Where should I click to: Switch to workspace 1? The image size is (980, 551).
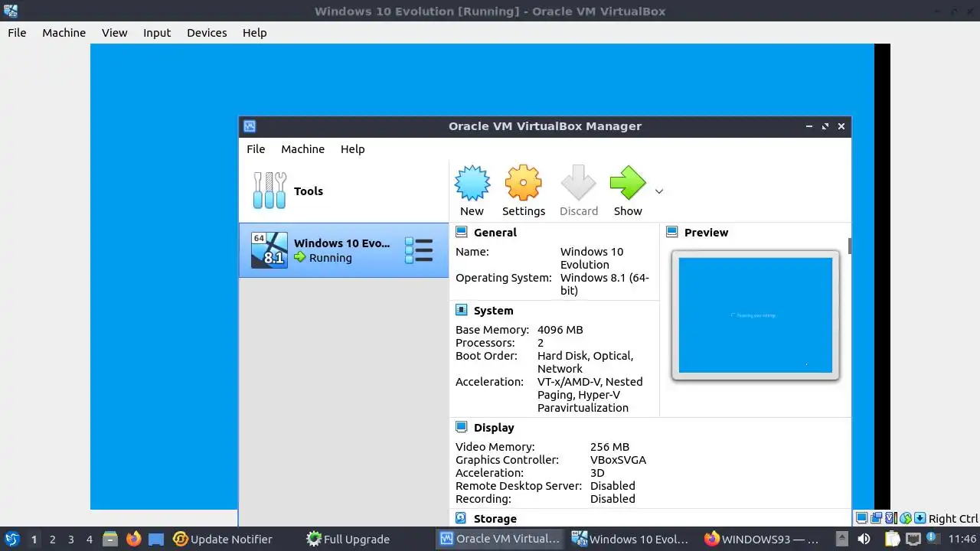coord(34,539)
